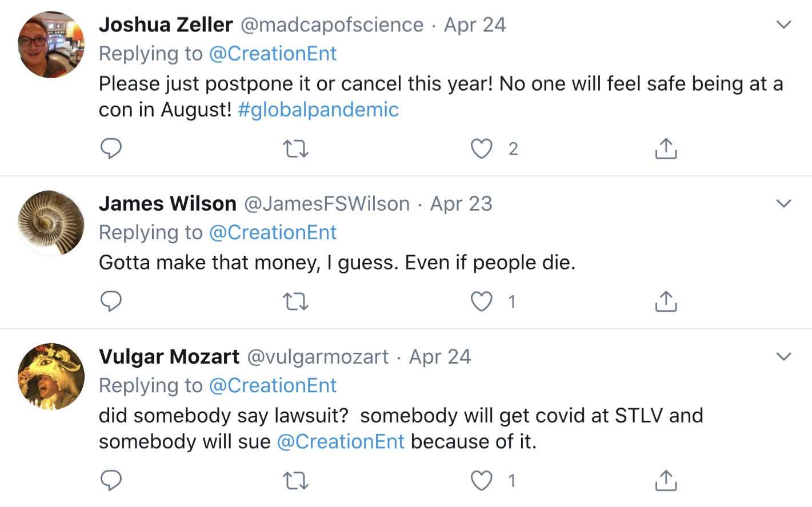This screenshot has width=812, height=507.
Task: Open options chevron on Joshua Zeller's tweet
Action: 783,25
